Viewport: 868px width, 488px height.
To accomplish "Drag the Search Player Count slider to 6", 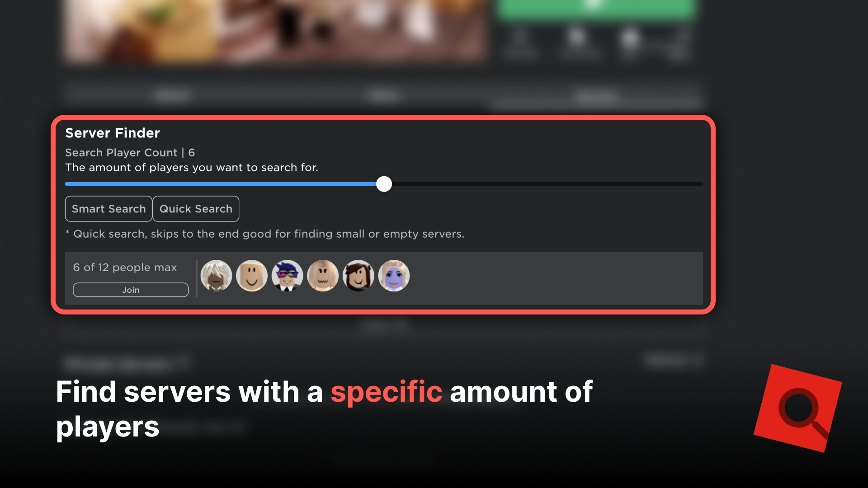I will [384, 184].
